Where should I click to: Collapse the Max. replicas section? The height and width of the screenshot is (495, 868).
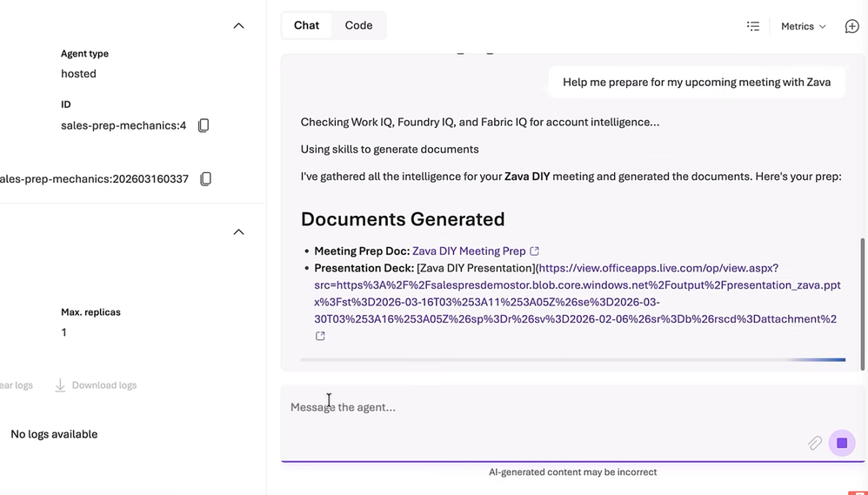coord(238,232)
